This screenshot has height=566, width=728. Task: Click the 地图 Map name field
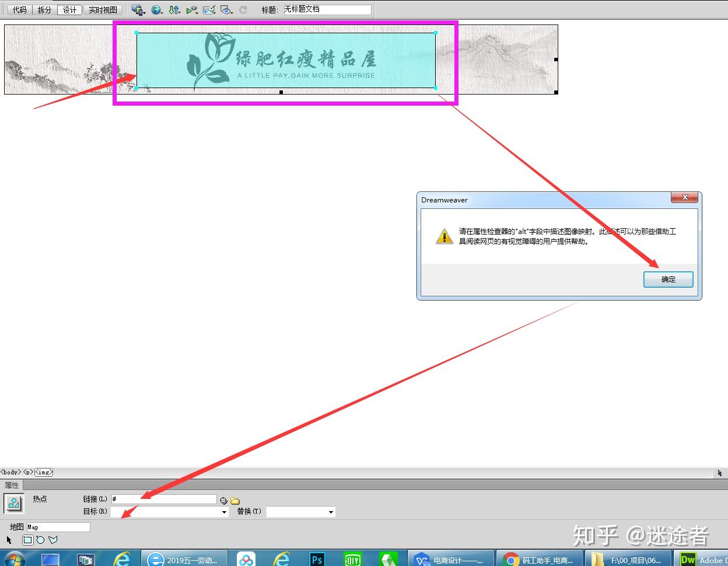58,527
